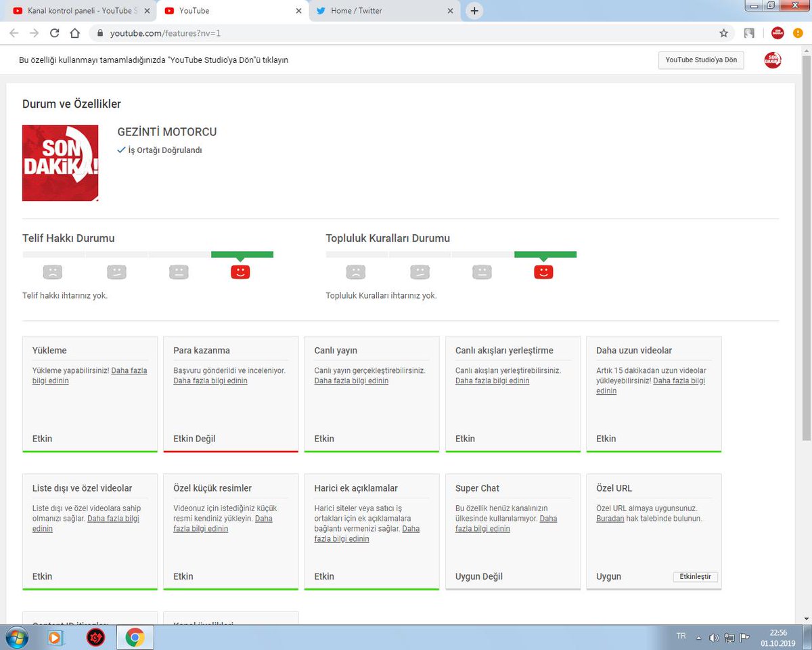
Task: Reload the YouTube features page
Action: point(54,32)
